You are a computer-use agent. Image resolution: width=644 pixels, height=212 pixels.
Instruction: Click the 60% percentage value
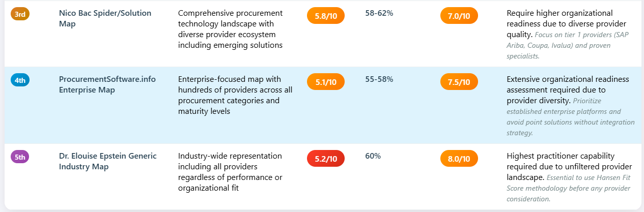[373, 156]
